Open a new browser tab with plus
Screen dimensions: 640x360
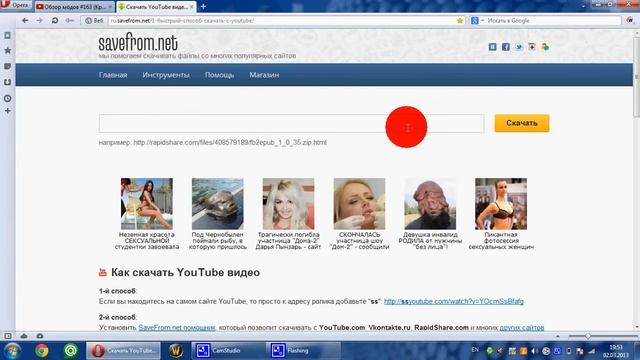pyautogui.click(x=203, y=7)
